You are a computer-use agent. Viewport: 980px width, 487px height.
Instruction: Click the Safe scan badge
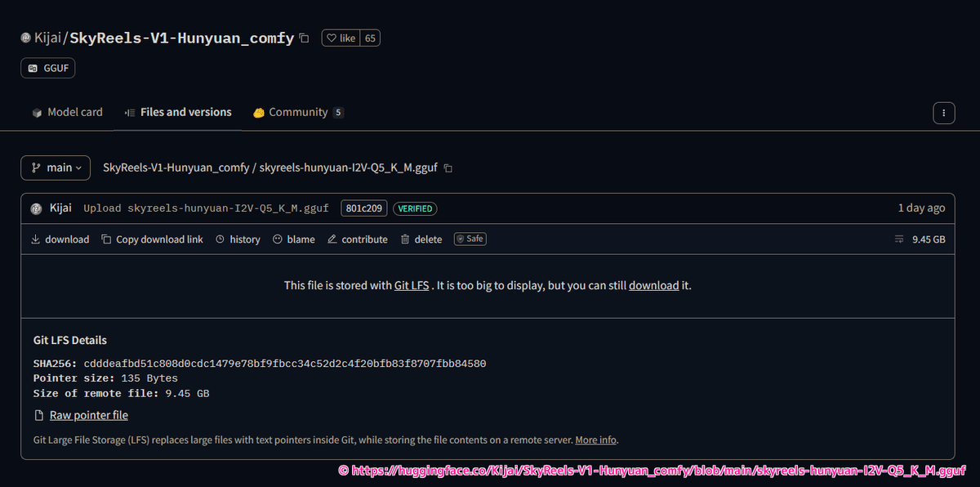[470, 239]
